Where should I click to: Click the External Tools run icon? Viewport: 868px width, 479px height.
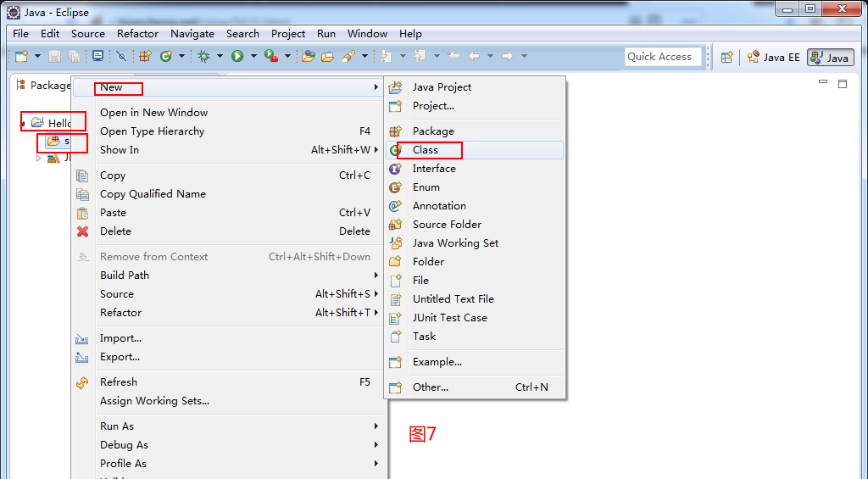click(x=271, y=56)
